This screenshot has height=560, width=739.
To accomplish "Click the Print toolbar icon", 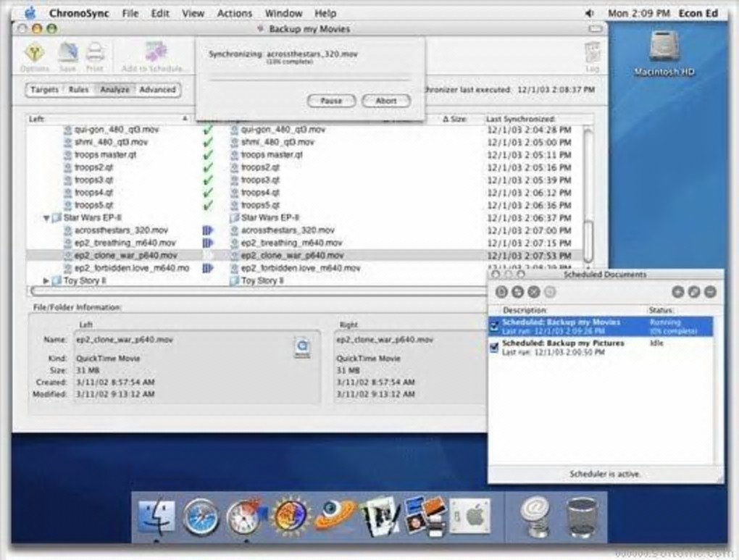I will (95, 57).
